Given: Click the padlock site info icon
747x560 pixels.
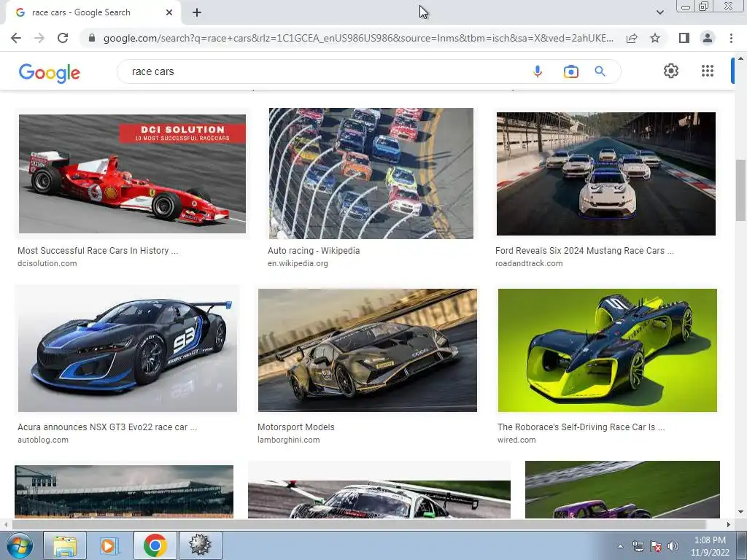Looking at the screenshot, I should point(92,38).
